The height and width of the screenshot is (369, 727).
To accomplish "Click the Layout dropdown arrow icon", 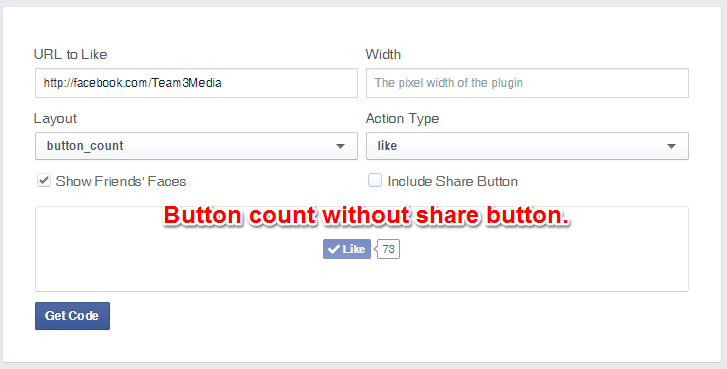I will tap(340, 146).
